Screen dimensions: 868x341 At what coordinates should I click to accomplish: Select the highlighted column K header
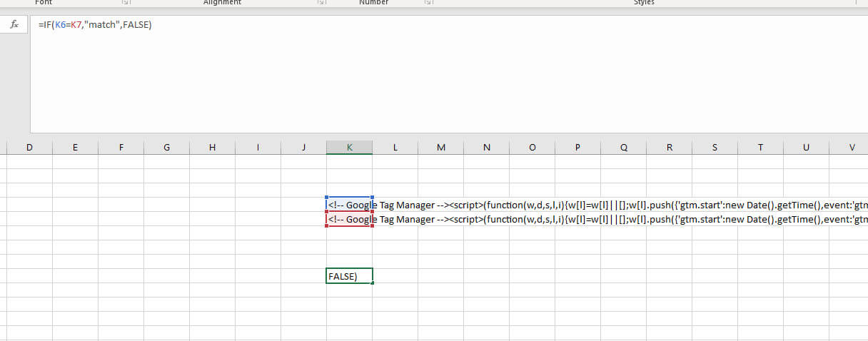tap(349, 147)
